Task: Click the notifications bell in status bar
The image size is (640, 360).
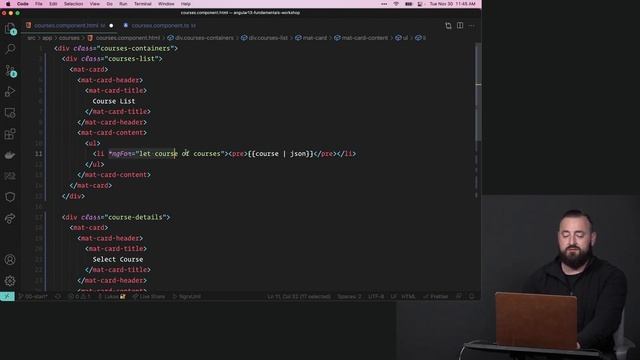Action: click(472, 296)
